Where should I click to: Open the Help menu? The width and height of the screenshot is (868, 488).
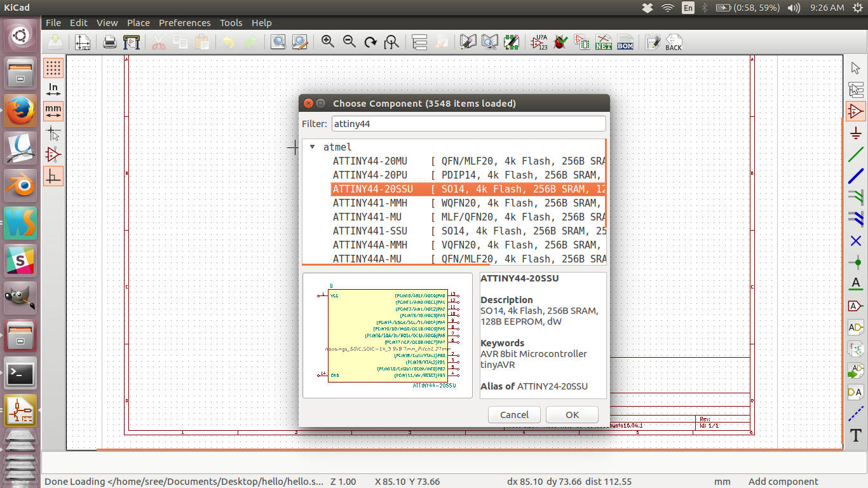point(261,22)
